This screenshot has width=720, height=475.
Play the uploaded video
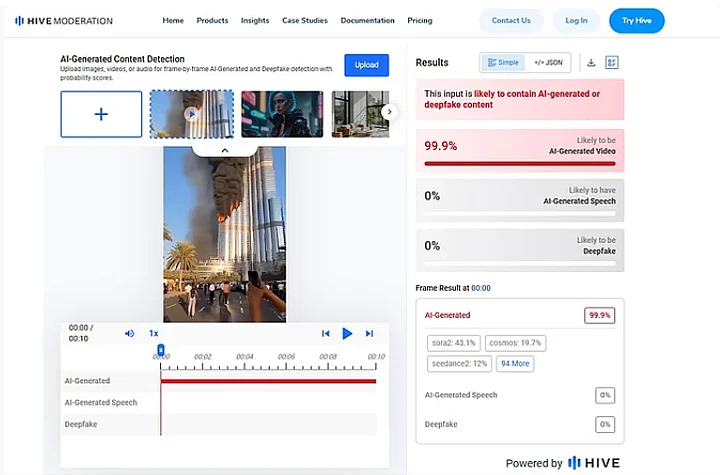point(347,333)
